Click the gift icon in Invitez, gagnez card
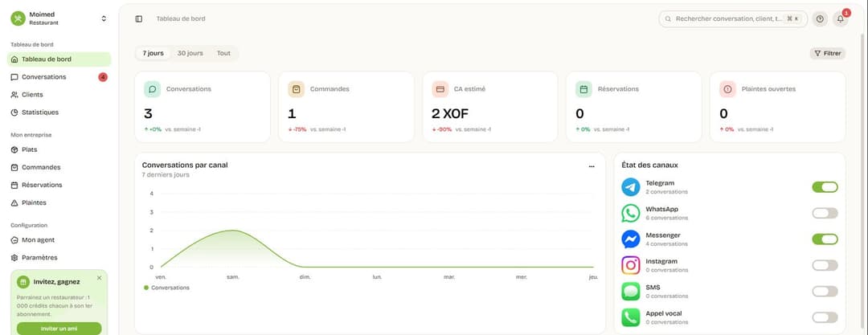 pyautogui.click(x=23, y=282)
